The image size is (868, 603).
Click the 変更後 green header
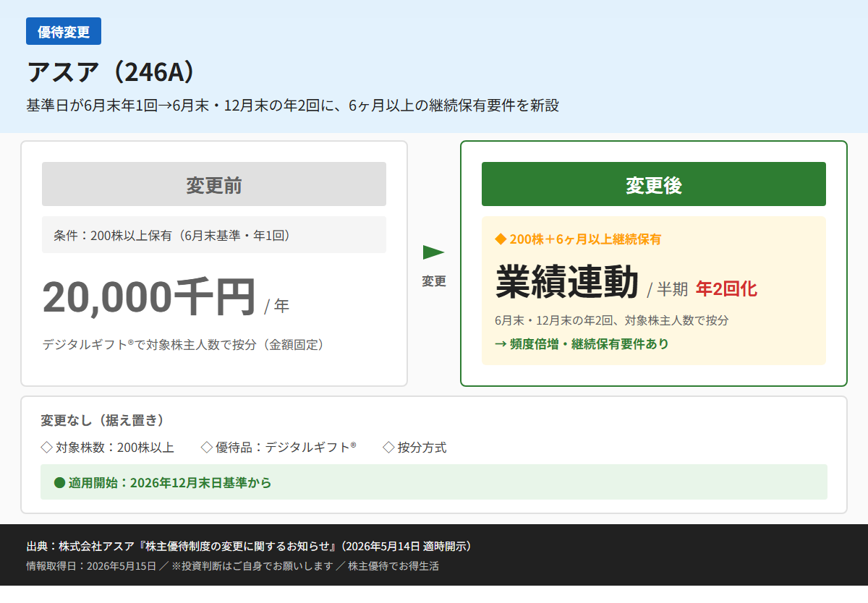click(x=654, y=184)
